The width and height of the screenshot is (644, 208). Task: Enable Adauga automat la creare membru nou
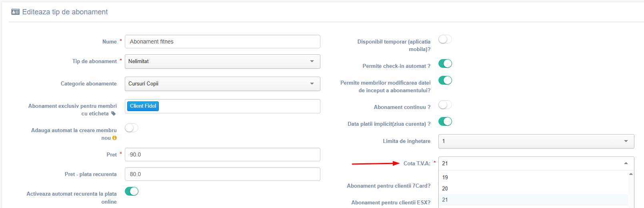[132, 128]
